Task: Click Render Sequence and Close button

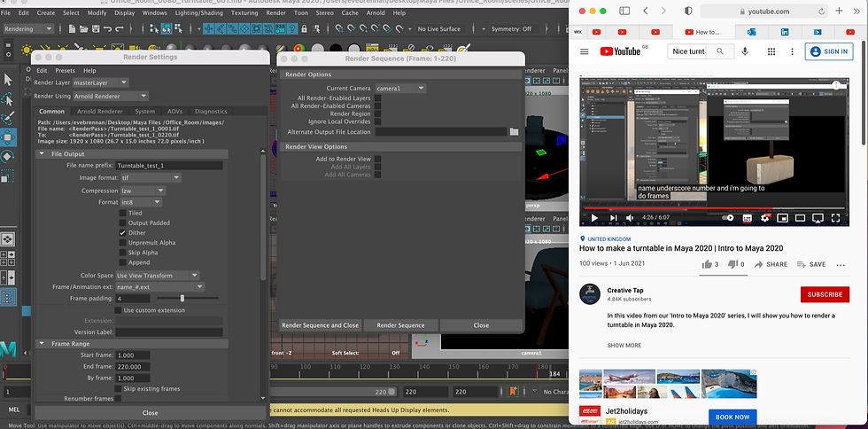Action: (320, 325)
